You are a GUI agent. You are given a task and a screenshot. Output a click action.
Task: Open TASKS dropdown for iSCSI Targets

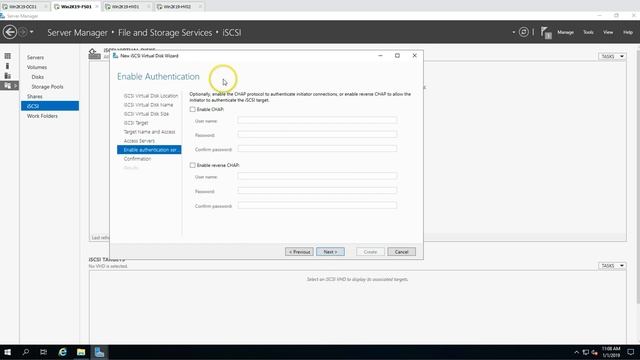[612, 266]
